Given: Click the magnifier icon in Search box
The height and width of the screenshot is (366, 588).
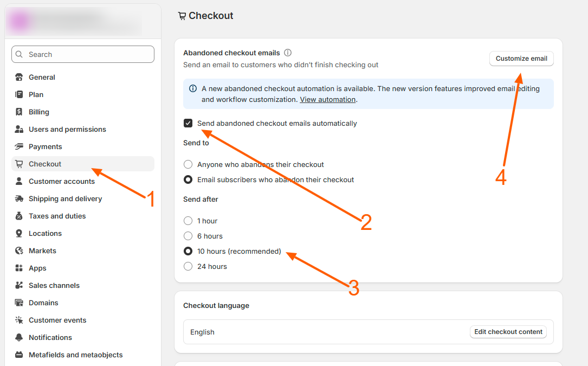Looking at the screenshot, I should click(x=19, y=54).
